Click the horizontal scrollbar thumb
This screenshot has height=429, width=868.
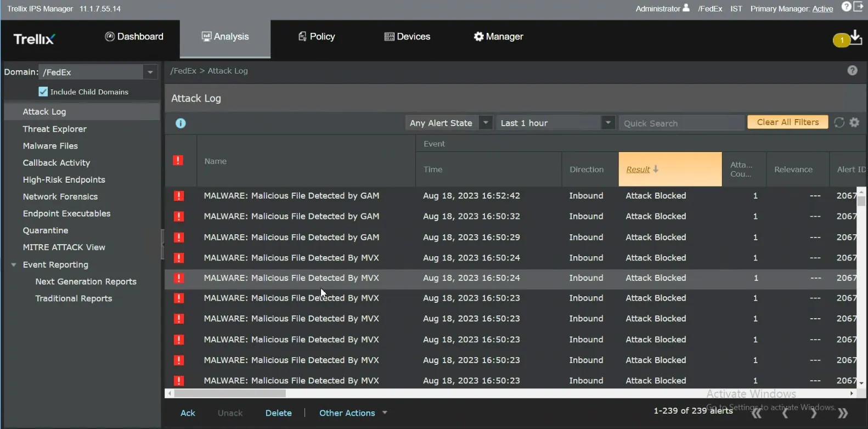[230, 393]
